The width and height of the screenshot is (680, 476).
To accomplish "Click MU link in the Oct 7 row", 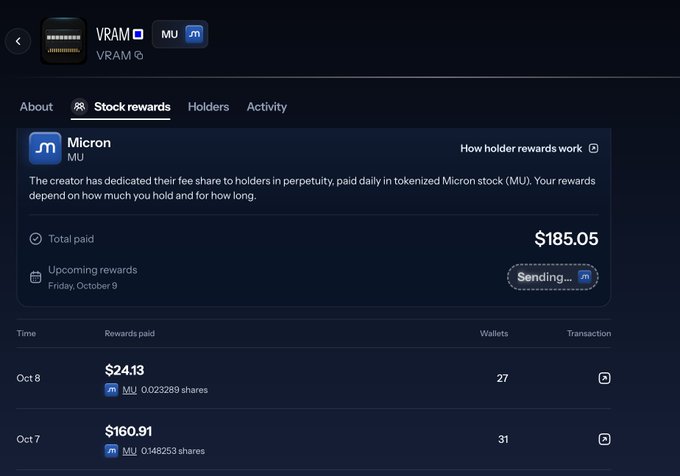I will (129, 451).
